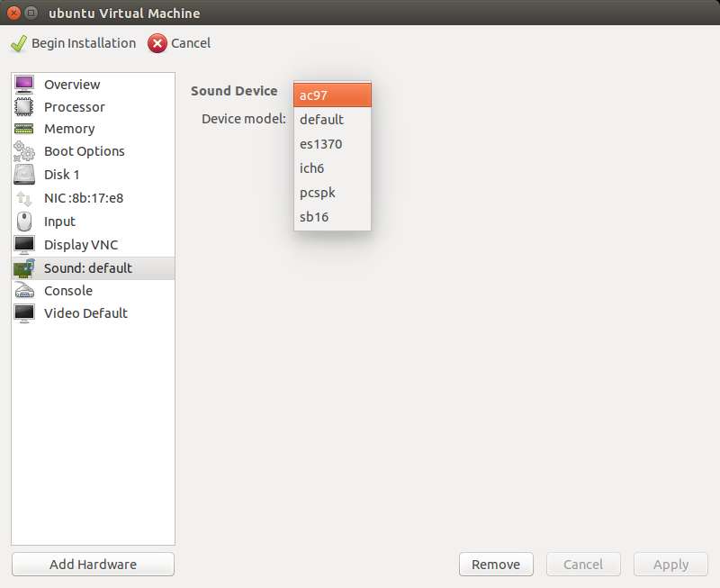The height and width of the screenshot is (588, 720).
Task: Click the Overview computer icon
Action: 27,84
